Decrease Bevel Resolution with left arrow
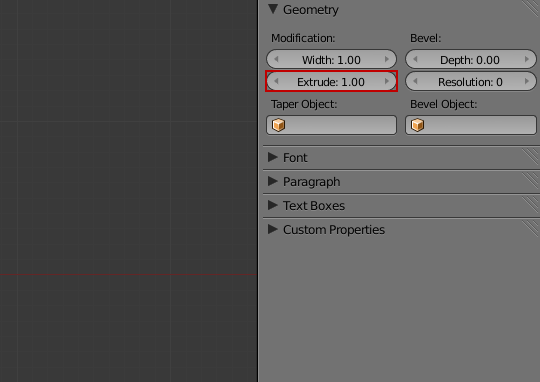Screen dimensions: 540x382 click(415, 81)
